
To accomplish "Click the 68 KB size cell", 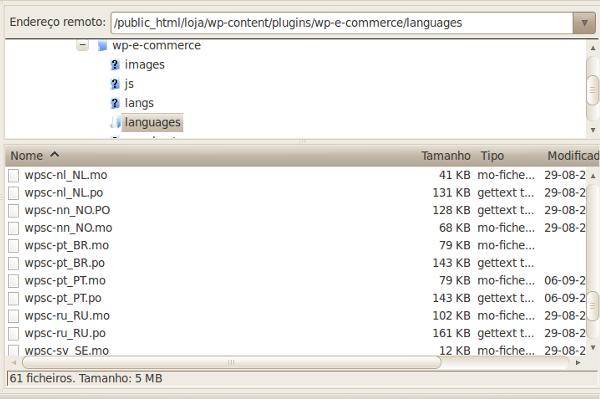I will (x=455, y=228).
